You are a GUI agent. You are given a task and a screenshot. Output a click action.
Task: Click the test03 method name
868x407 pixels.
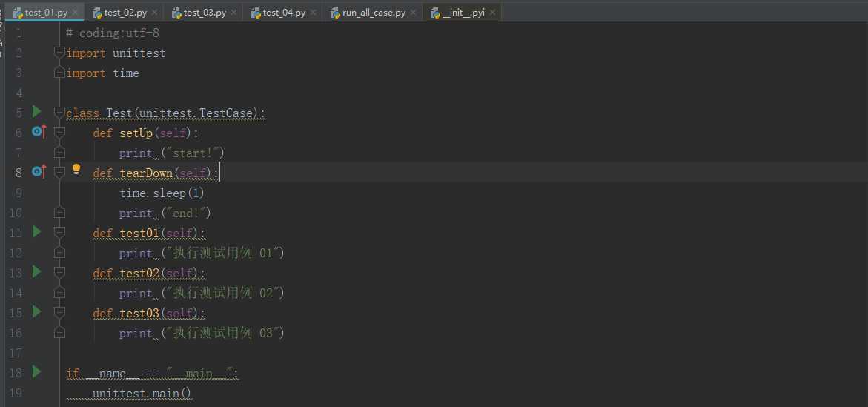[x=139, y=312]
